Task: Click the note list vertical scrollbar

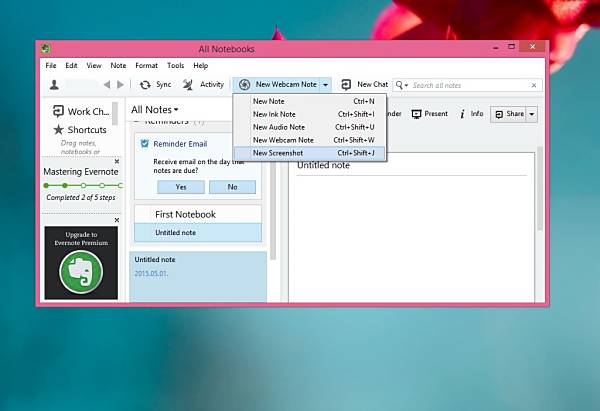Action: [x=273, y=210]
